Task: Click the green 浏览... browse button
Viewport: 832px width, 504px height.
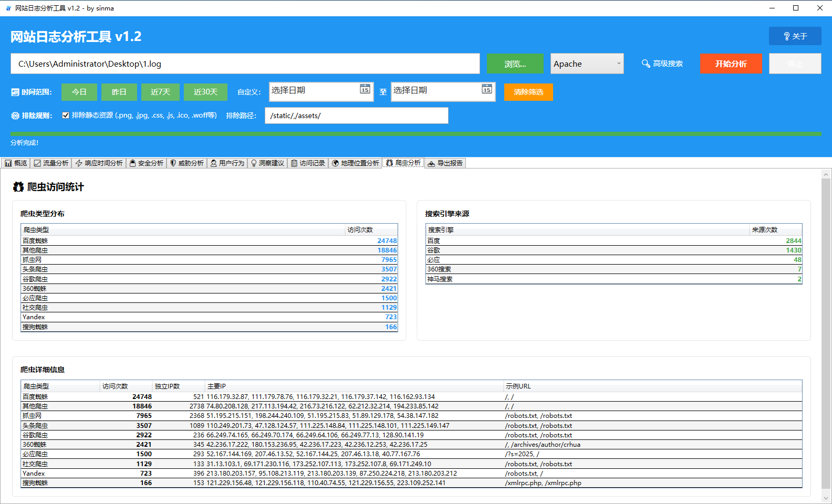Action: pos(515,64)
